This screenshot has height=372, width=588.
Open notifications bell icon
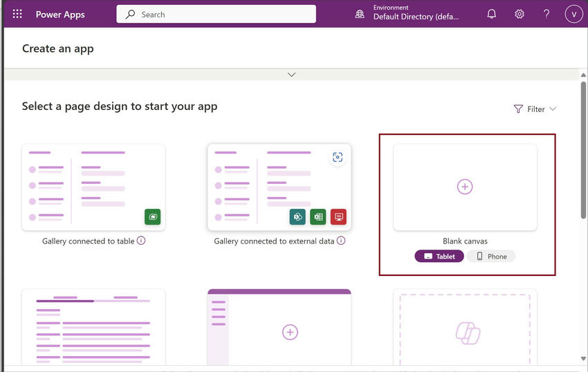point(492,15)
